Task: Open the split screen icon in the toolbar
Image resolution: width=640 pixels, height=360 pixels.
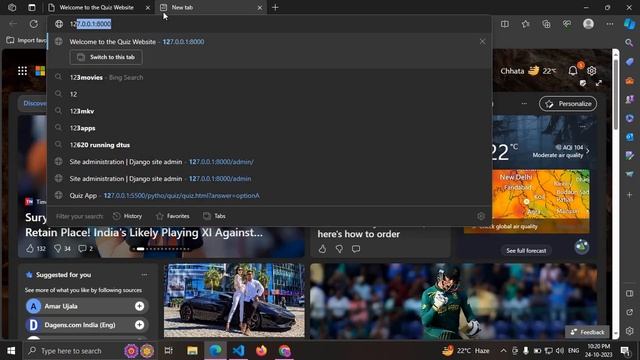Action: 505,24
